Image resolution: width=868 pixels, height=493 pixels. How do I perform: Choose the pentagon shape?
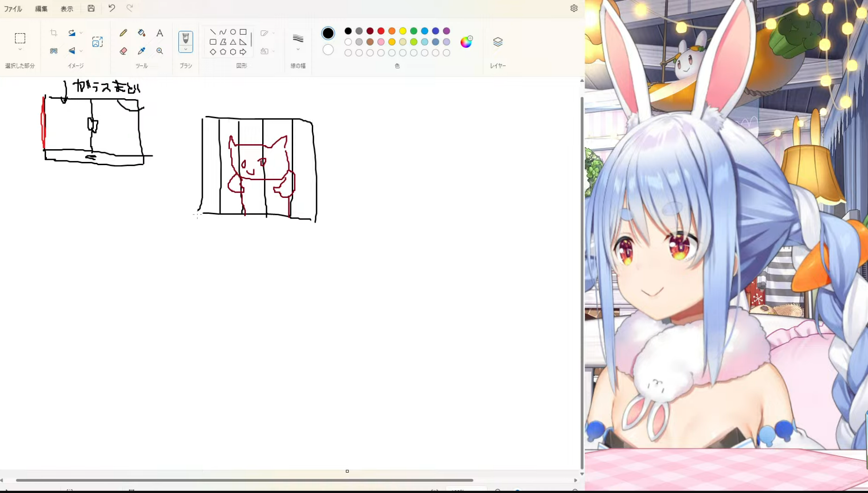[x=223, y=52]
